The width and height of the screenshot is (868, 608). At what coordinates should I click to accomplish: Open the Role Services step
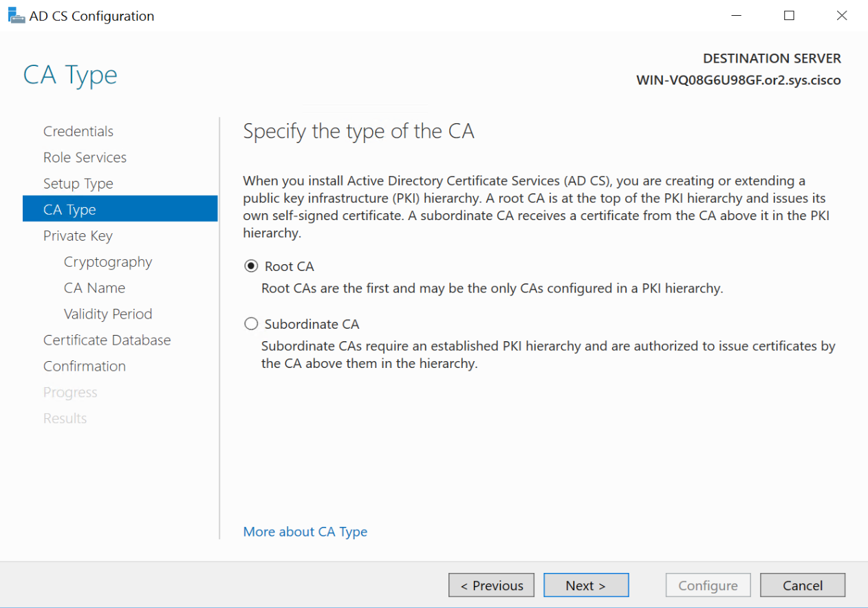[x=85, y=158]
